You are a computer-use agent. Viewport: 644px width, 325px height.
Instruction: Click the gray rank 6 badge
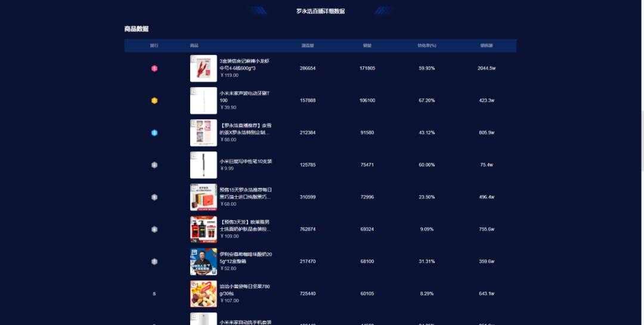click(x=154, y=229)
